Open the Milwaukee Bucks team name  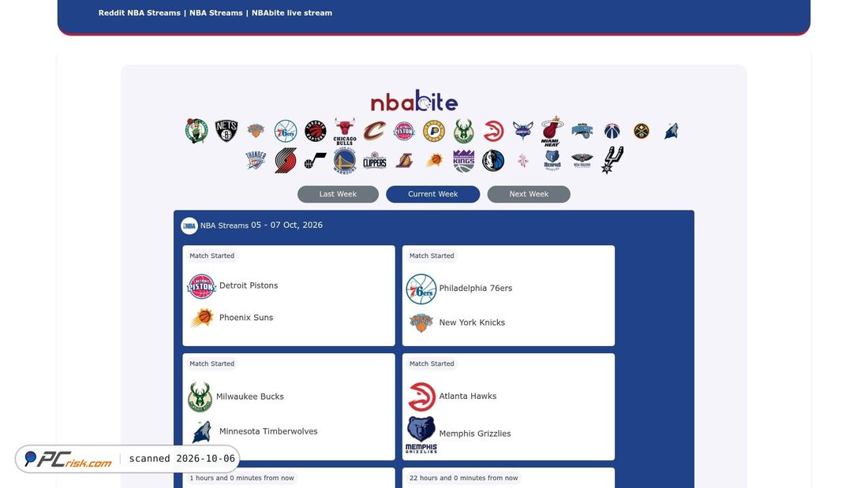pos(249,397)
